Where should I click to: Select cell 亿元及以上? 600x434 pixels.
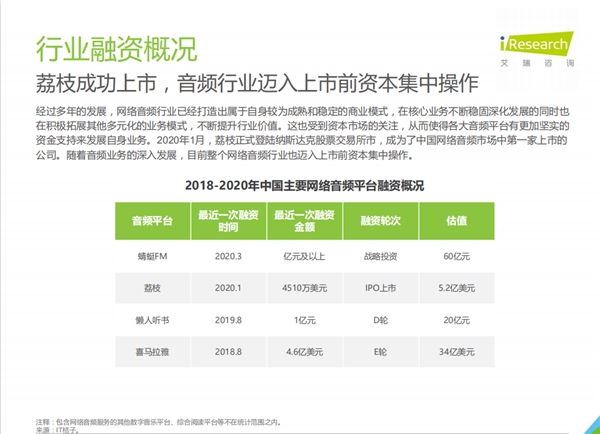point(305,256)
